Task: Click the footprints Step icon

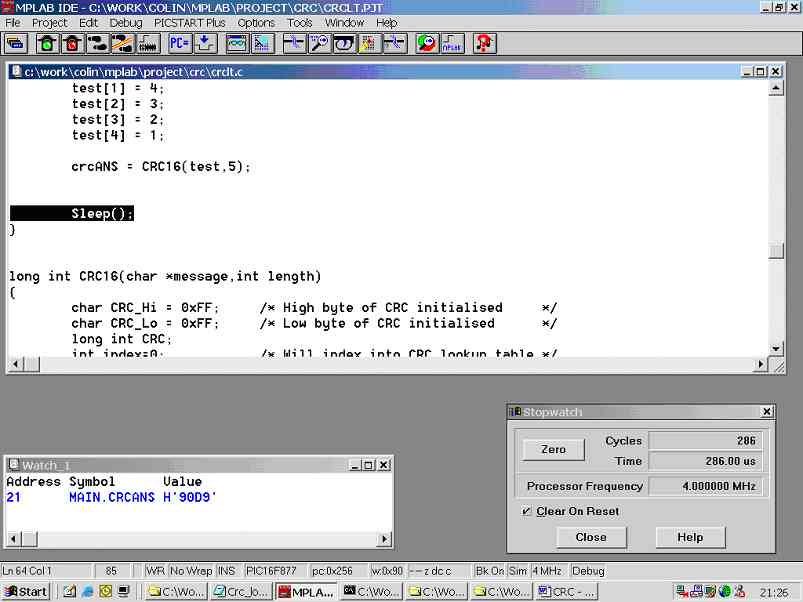Action: (98, 43)
